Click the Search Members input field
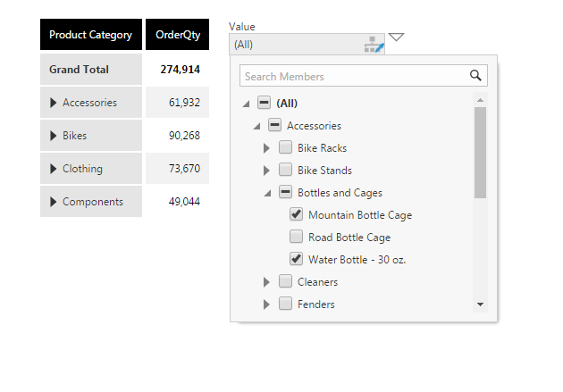The image size is (563, 392). tap(353, 76)
